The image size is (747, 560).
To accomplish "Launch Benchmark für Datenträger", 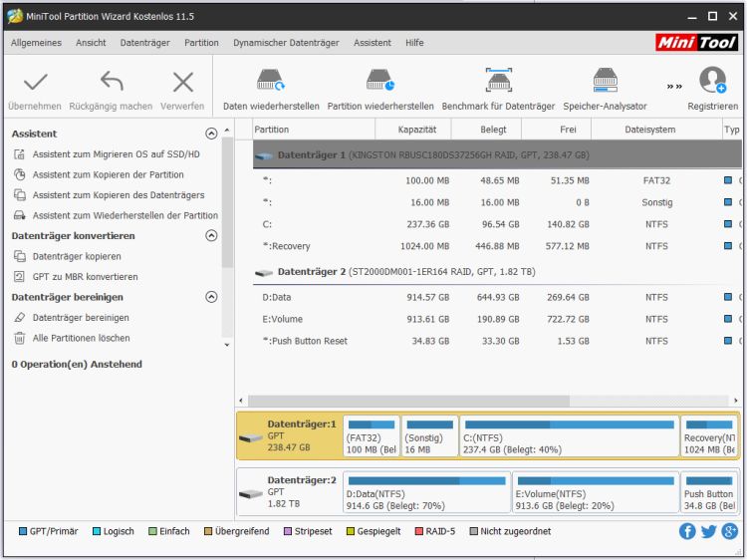I will (x=498, y=80).
